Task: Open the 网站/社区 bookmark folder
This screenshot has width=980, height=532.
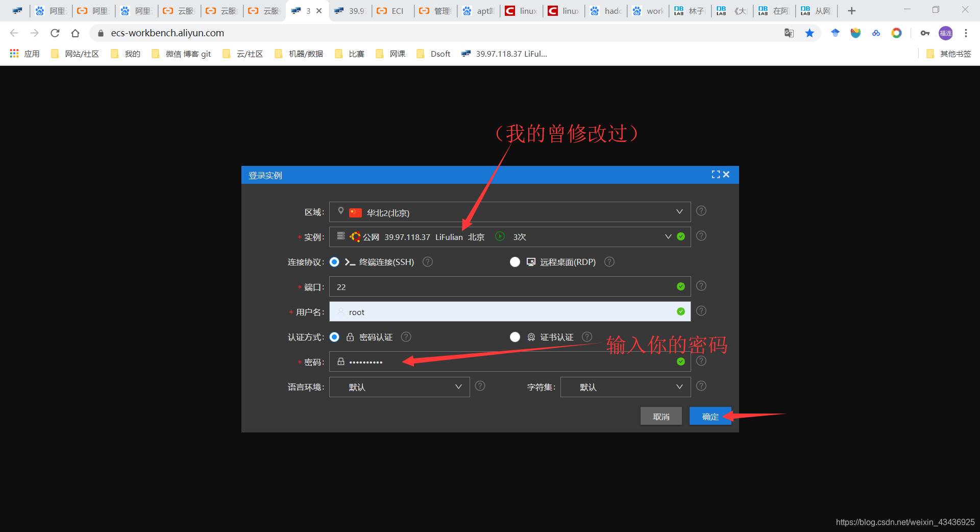Action: [x=75, y=54]
